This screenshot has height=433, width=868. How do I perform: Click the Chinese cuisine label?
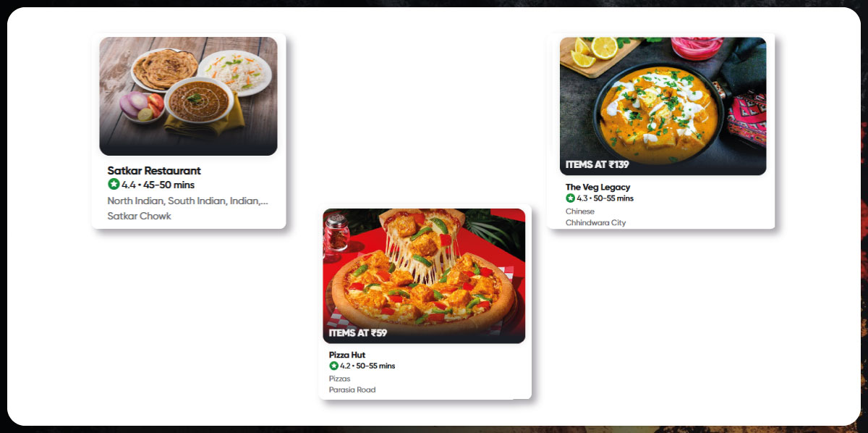579,211
